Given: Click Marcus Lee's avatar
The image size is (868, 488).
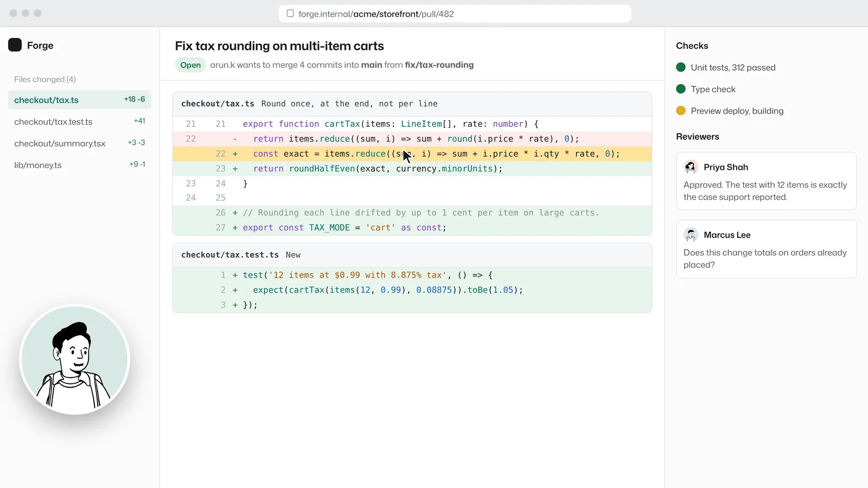Looking at the screenshot, I should pyautogui.click(x=691, y=235).
